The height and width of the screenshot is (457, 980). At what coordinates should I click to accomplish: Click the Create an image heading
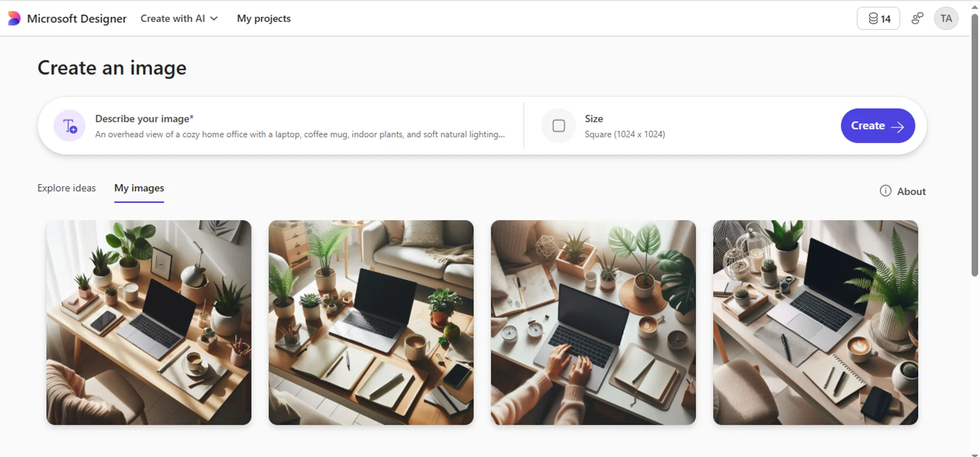point(112,68)
